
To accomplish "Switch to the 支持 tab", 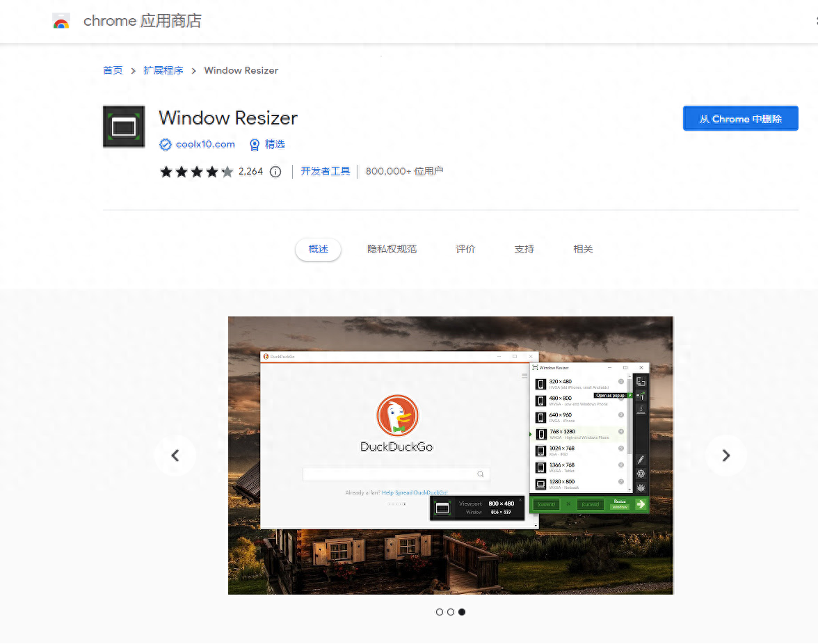I will point(524,249).
